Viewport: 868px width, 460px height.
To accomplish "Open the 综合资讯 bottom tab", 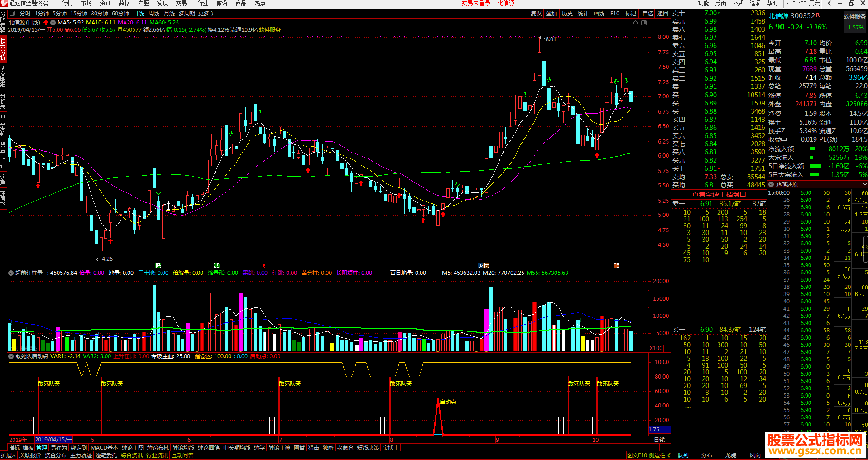I will pos(132,455).
